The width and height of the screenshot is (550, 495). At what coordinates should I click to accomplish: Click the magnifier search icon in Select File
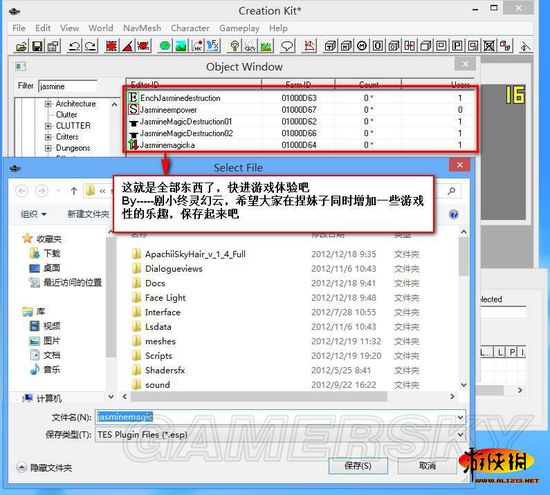coord(451,191)
